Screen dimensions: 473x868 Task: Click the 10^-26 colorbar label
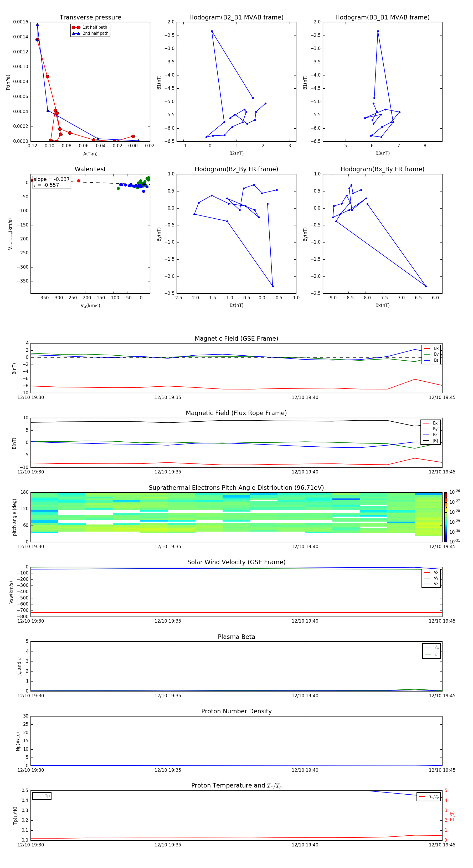[455, 492]
